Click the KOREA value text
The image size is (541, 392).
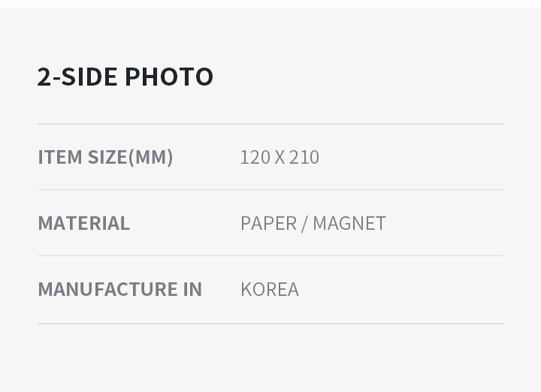click(x=270, y=289)
